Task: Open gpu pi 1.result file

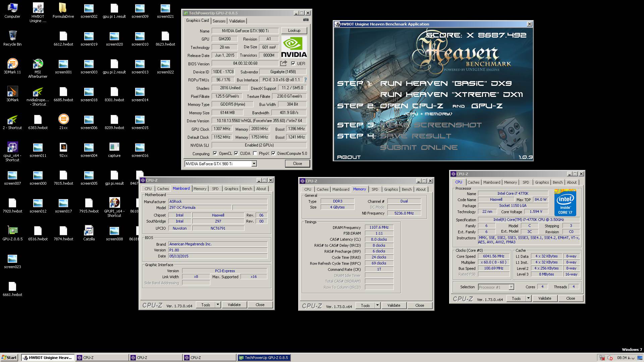Action: tap(114, 10)
